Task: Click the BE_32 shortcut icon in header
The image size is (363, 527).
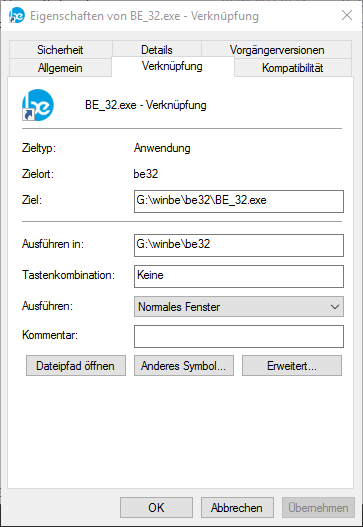Action: pyautogui.click(x=38, y=105)
